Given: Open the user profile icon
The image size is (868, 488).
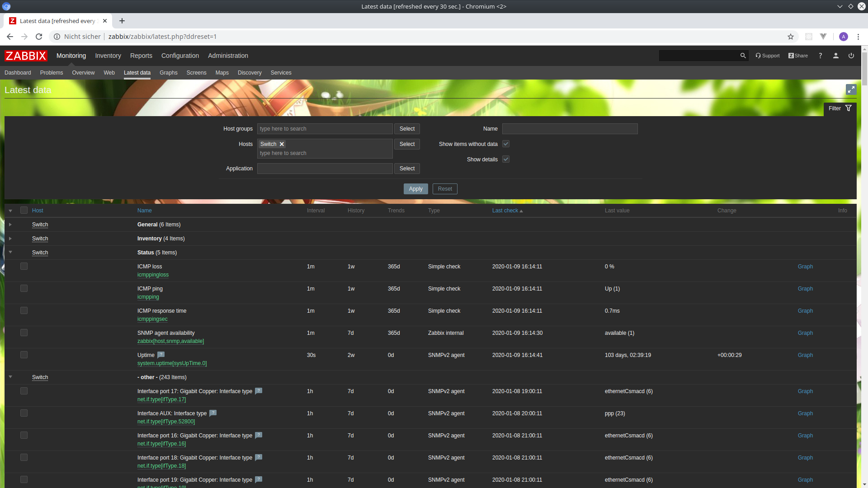Looking at the screenshot, I should [x=835, y=56].
